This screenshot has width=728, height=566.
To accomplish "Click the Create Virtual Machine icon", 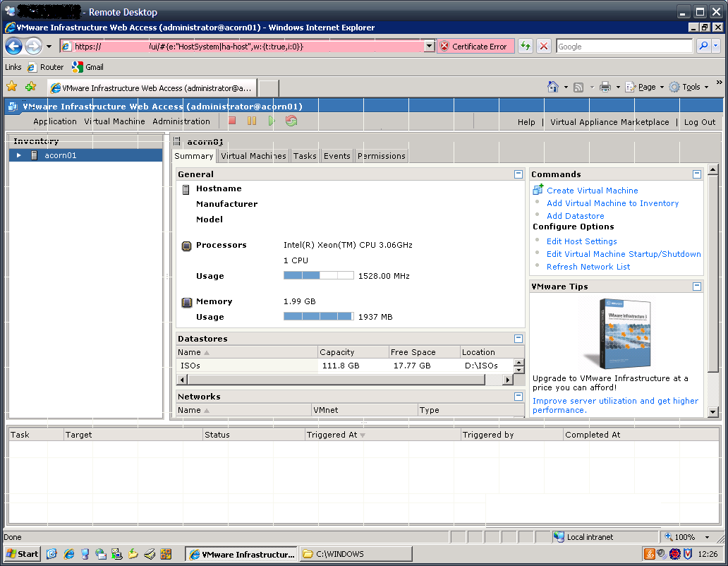I will click(538, 189).
